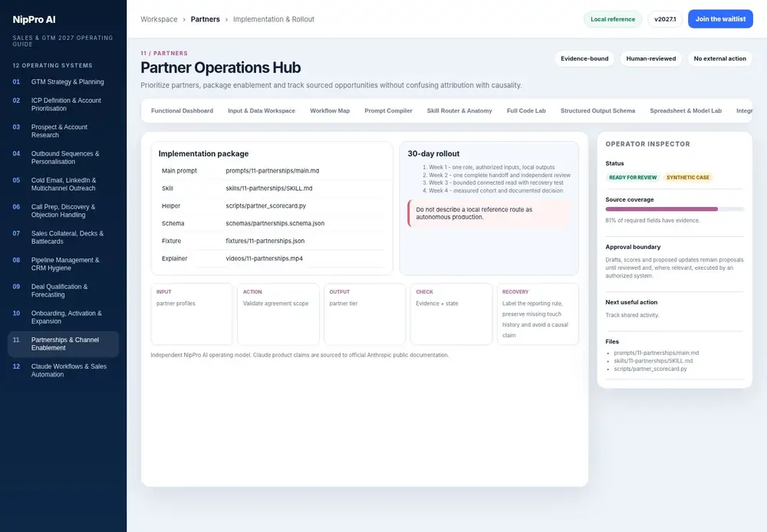Click the CHECK Evidence + state card
This screenshot has height=532, width=767.
pyautogui.click(x=451, y=314)
